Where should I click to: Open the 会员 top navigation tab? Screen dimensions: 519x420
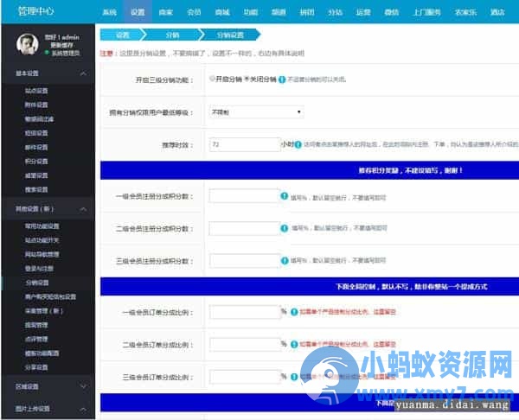point(194,12)
